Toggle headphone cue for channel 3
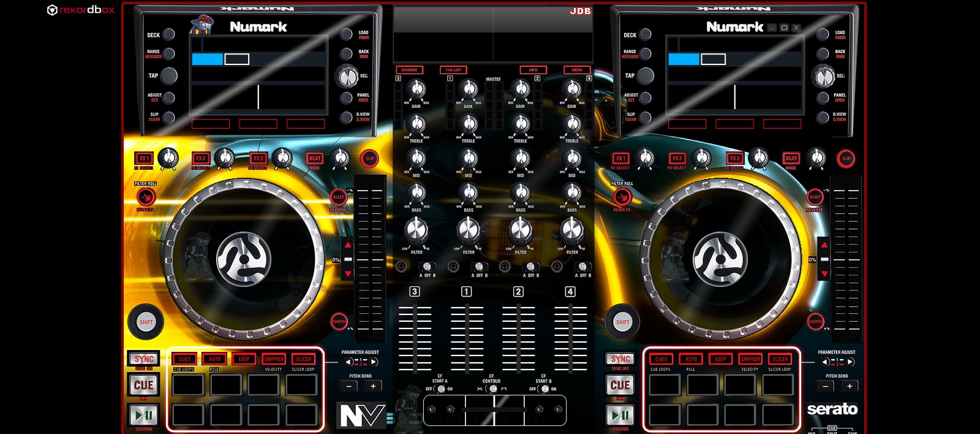 pos(401,266)
